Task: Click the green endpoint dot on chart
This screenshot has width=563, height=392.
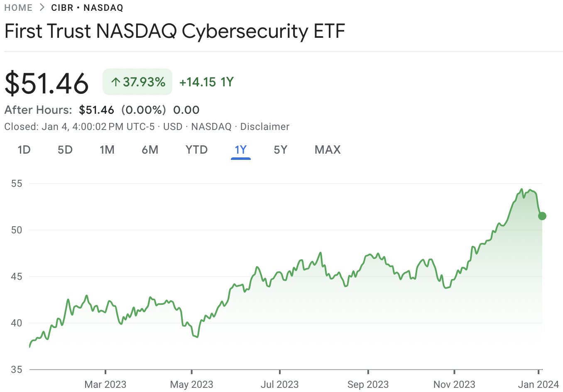Action: point(542,216)
